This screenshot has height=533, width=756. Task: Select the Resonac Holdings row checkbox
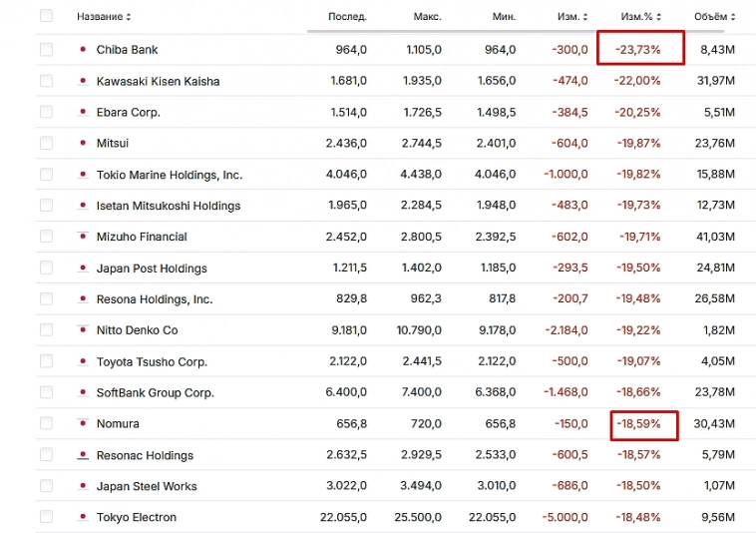pyautogui.click(x=46, y=454)
